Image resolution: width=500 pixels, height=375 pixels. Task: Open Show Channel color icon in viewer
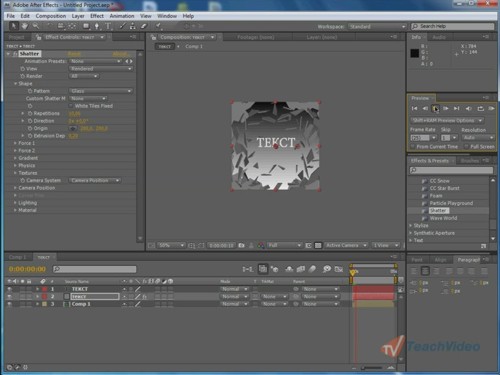[261, 245]
